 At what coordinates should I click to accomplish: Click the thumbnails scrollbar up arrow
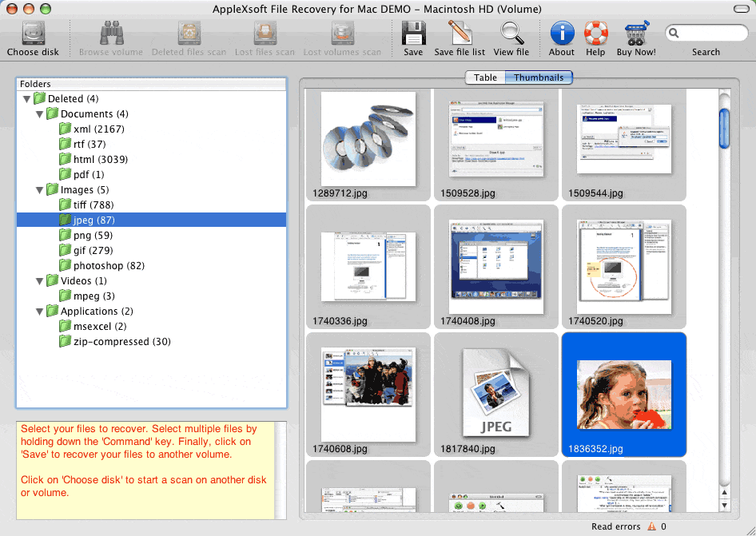coord(724,492)
